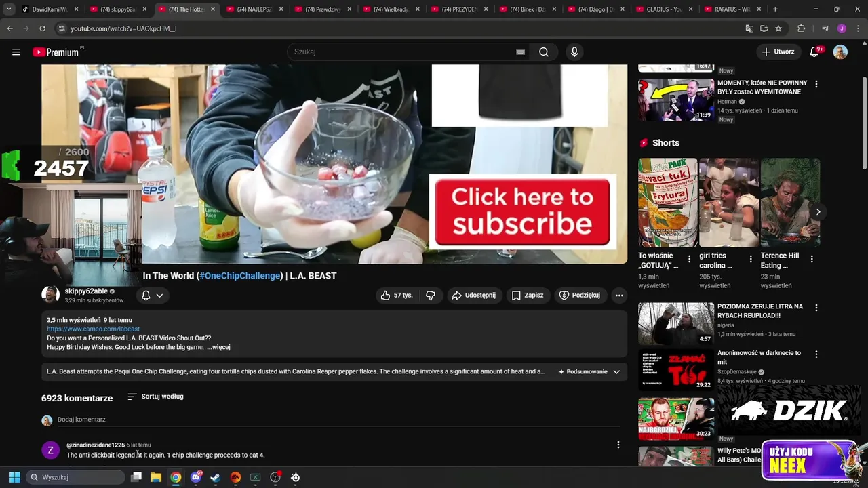Open the YouTube guide hamburger menu
868x488 pixels.
16,52
